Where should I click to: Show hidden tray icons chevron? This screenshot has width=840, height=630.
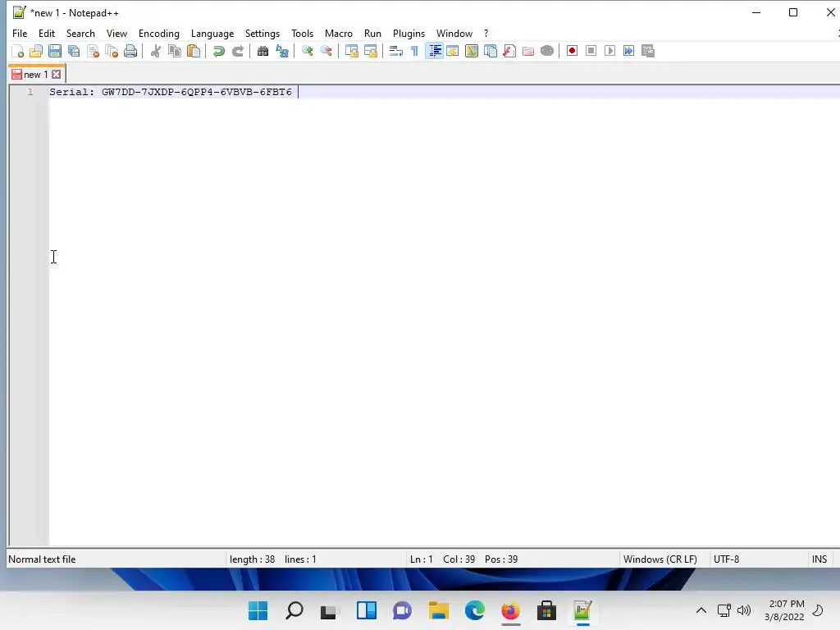coord(701,610)
